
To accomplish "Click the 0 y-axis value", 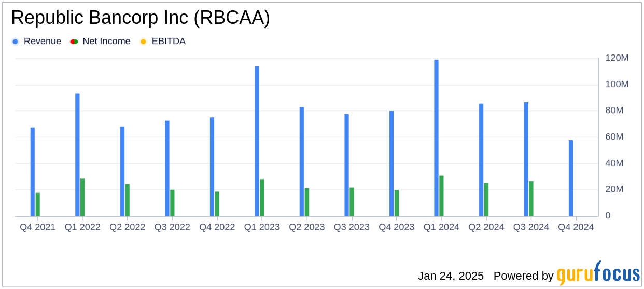I will 608,216.
